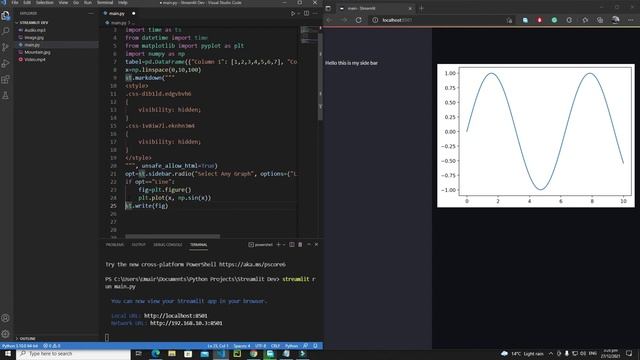Switch to the OUTPUT panel tab
Image resolution: width=640 pixels, height=360 pixels.
tap(138, 244)
